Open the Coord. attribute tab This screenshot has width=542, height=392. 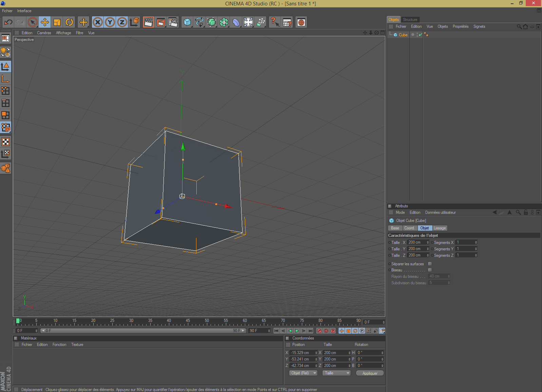409,228
